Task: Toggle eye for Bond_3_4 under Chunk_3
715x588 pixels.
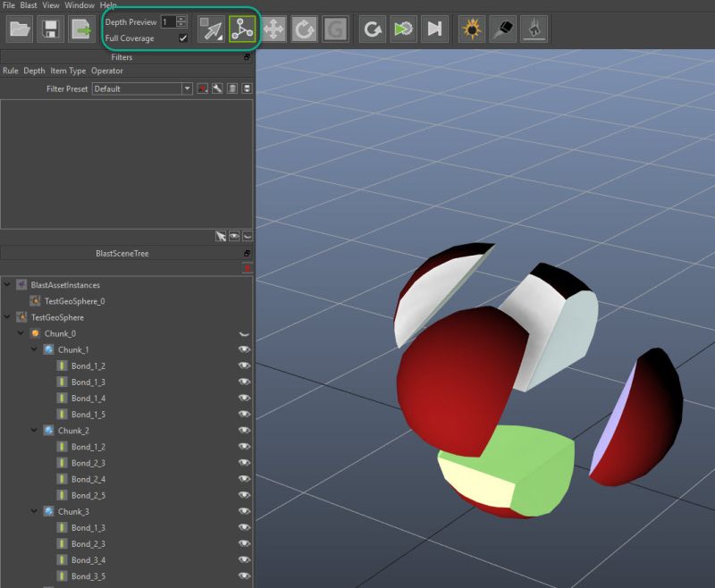Action: click(244, 559)
